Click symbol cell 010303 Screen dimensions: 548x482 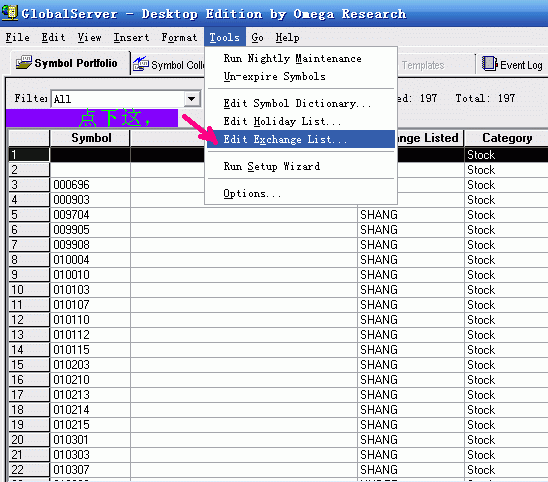click(90, 455)
